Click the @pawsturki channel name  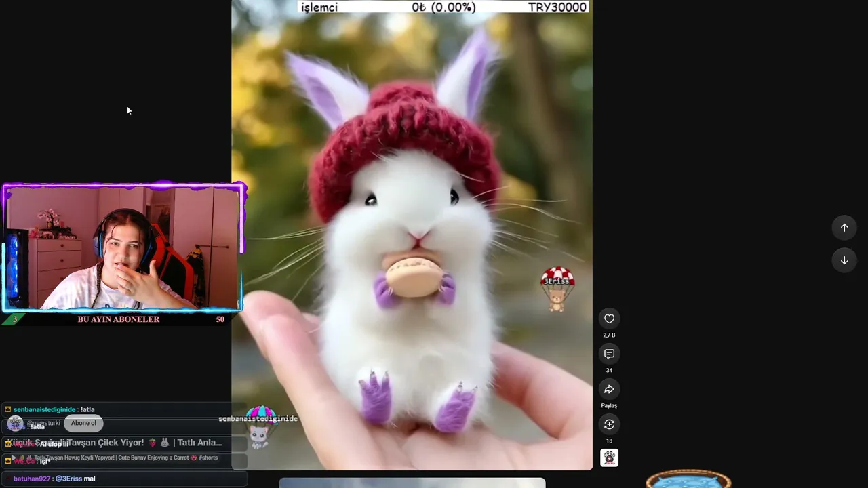click(x=43, y=423)
